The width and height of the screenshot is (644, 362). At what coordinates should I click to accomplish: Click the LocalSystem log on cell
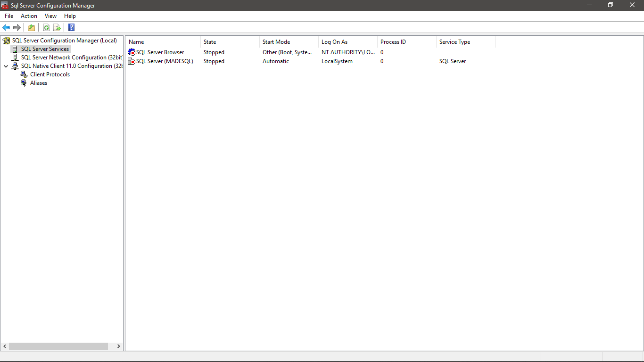(337, 61)
